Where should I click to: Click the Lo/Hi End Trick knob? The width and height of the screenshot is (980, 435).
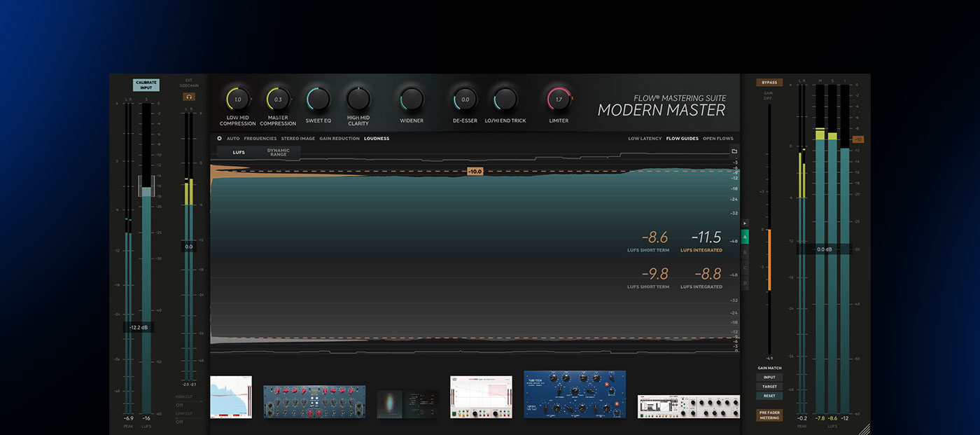[x=505, y=99]
